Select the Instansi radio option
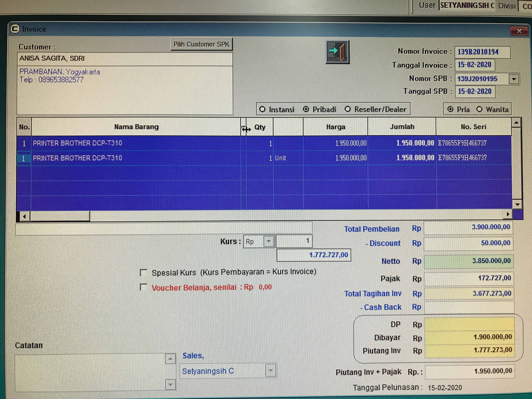The height and width of the screenshot is (399, 532). pos(262,109)
